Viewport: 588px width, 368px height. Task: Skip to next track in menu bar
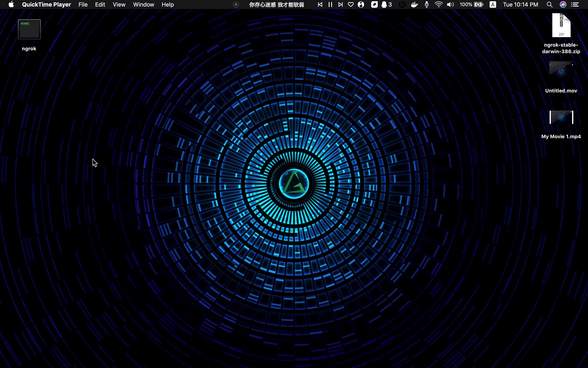click(x=340, y=4)
